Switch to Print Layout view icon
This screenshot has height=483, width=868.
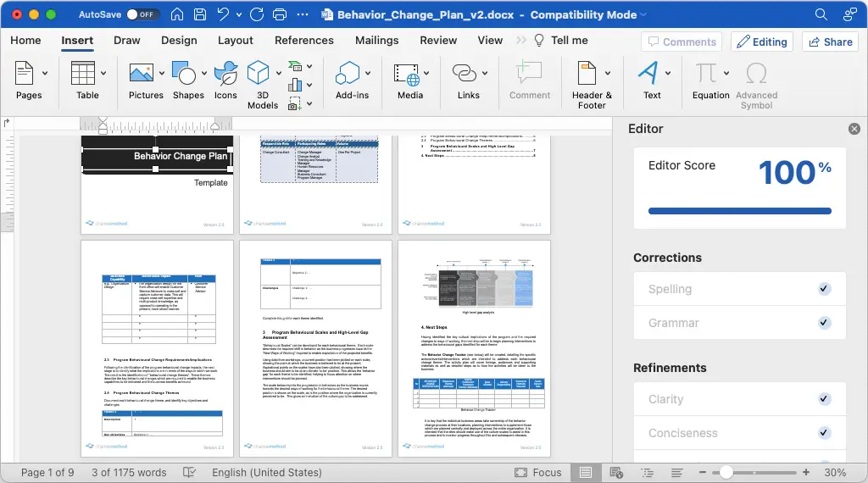(586, 472)
